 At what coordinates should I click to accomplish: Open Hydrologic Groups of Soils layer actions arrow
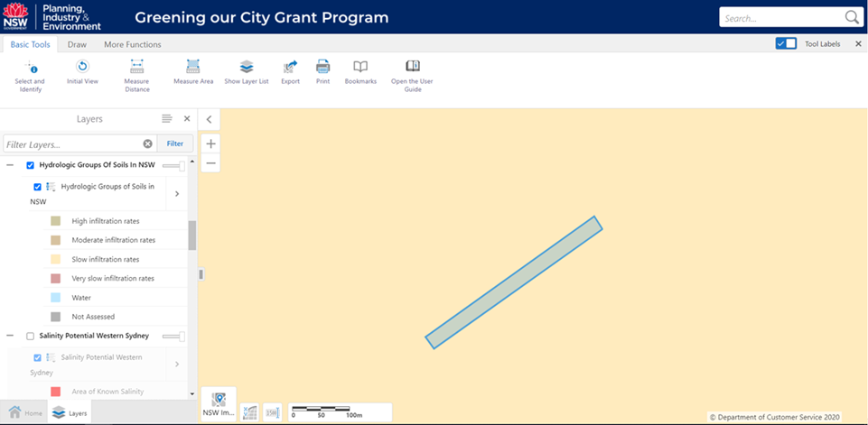(177, 194)
